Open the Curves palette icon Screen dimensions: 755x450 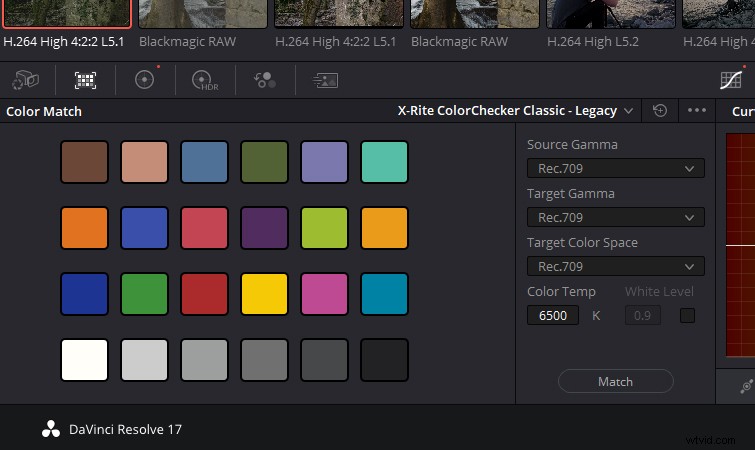[731, 80]
